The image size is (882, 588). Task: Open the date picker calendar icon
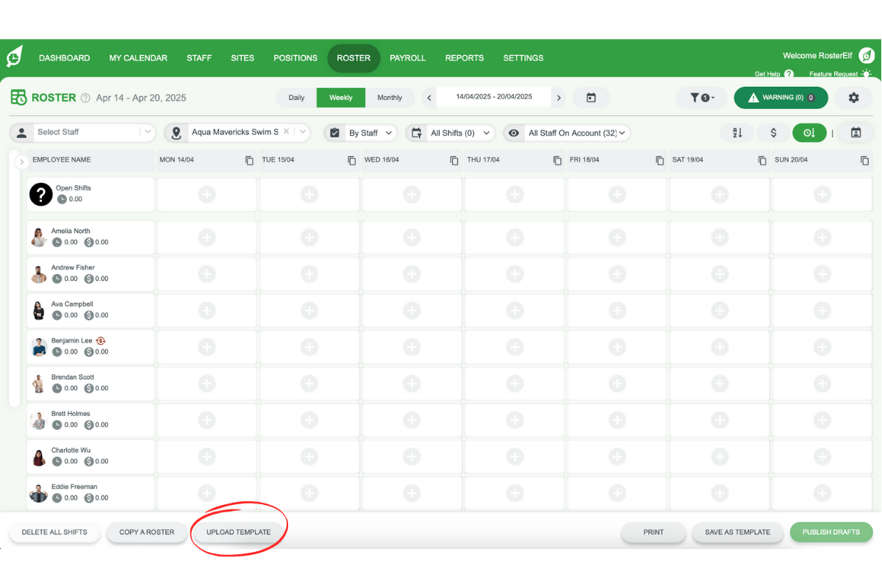coord(591,97)
